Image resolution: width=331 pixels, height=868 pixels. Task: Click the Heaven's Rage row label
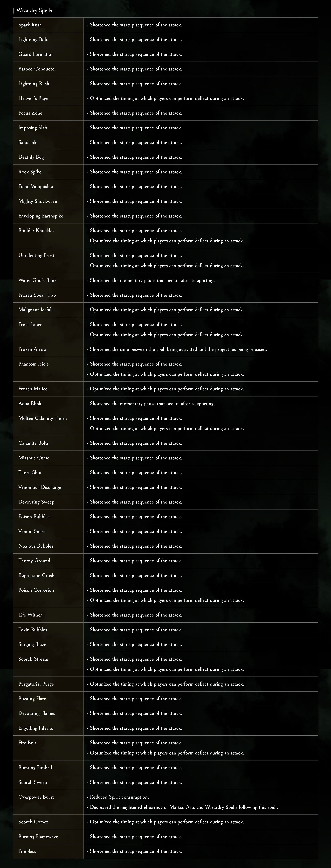click(33, 98)
